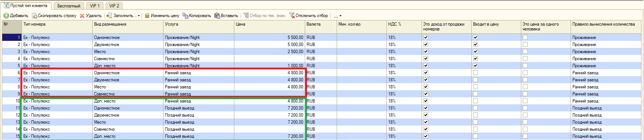
Task: Click the Цена column header
Action: pyautogui.click(x=270, y=27)
